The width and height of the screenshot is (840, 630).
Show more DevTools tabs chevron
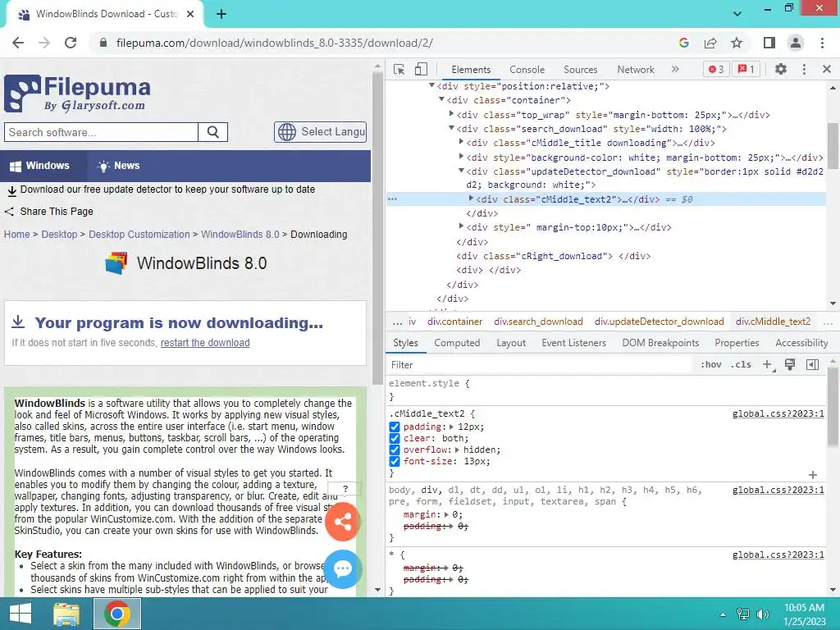[675, 69]
